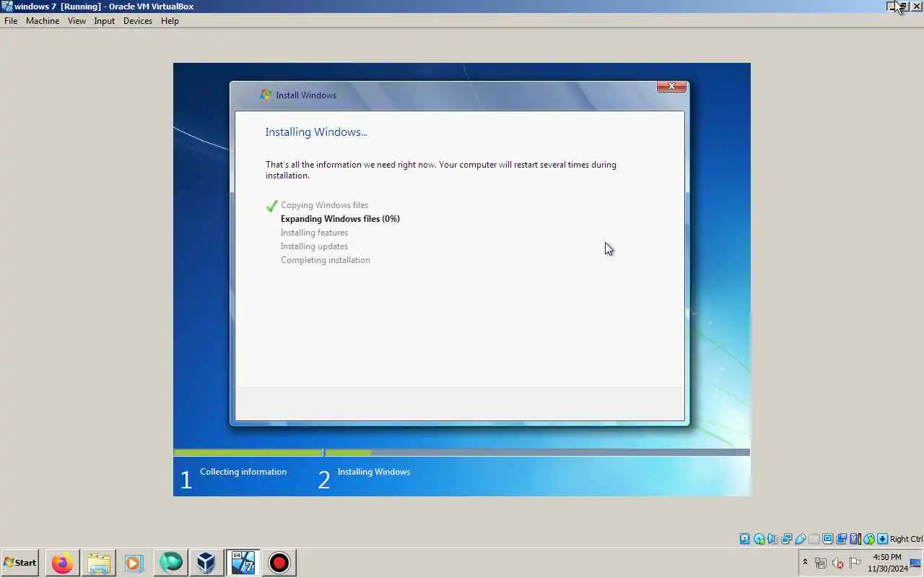
Task: Click 'Installing updates' step text
Action: pyautogui.click(x=314, y=246)
